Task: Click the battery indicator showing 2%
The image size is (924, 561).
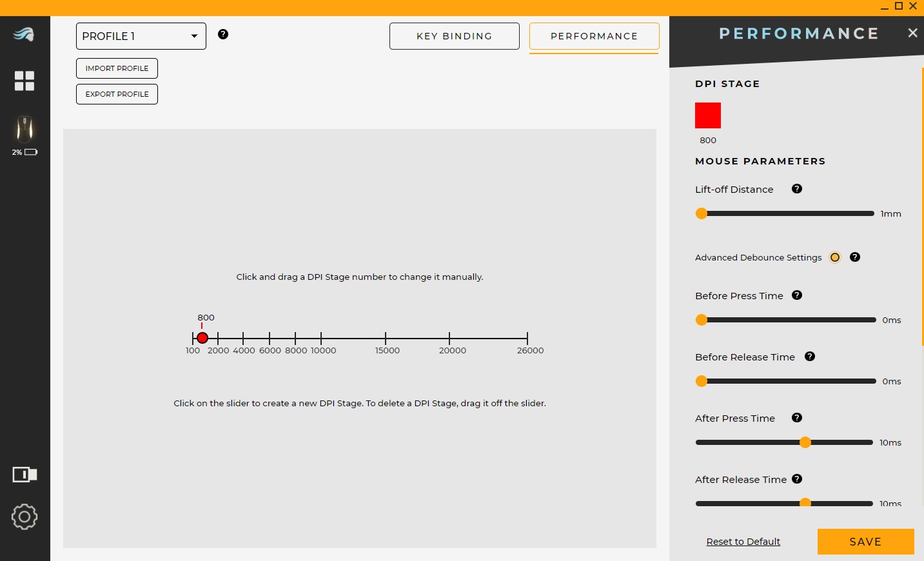Action: [x=25, y=152]
